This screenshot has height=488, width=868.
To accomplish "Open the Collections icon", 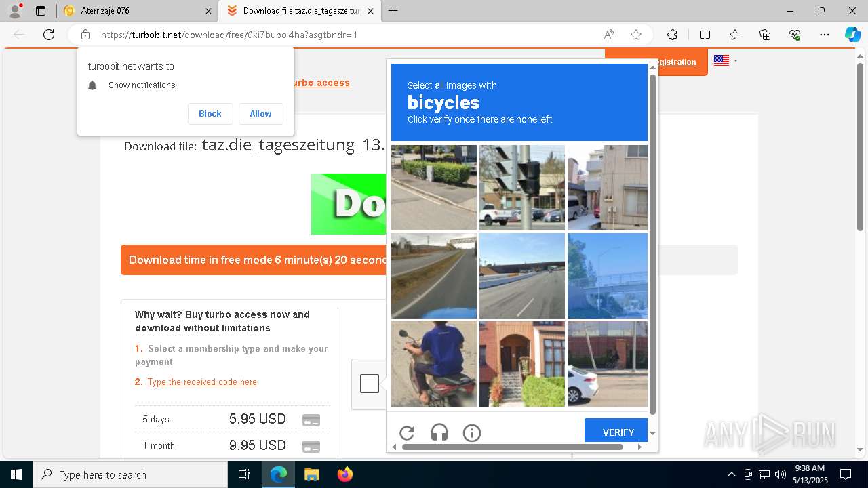I will 765,35.
